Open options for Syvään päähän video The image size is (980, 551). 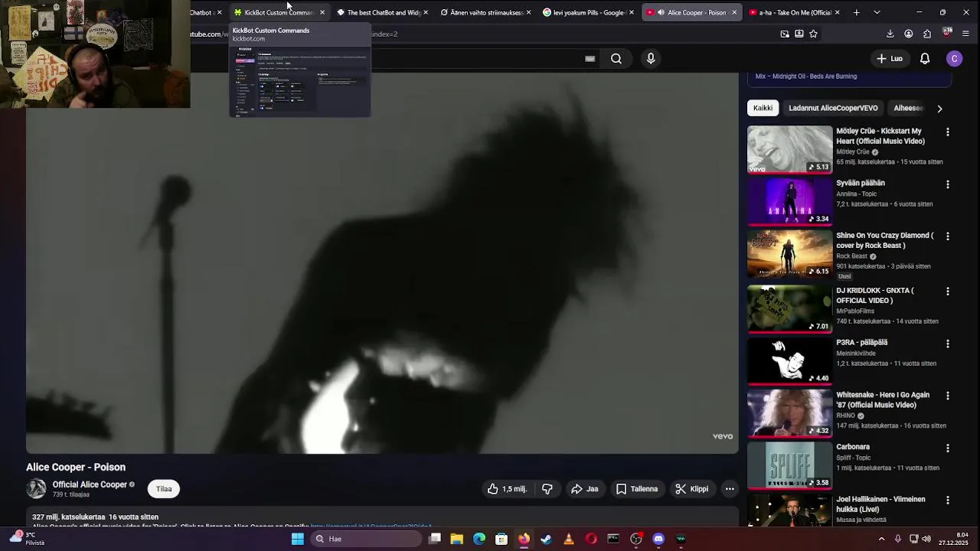pos(948,184)
